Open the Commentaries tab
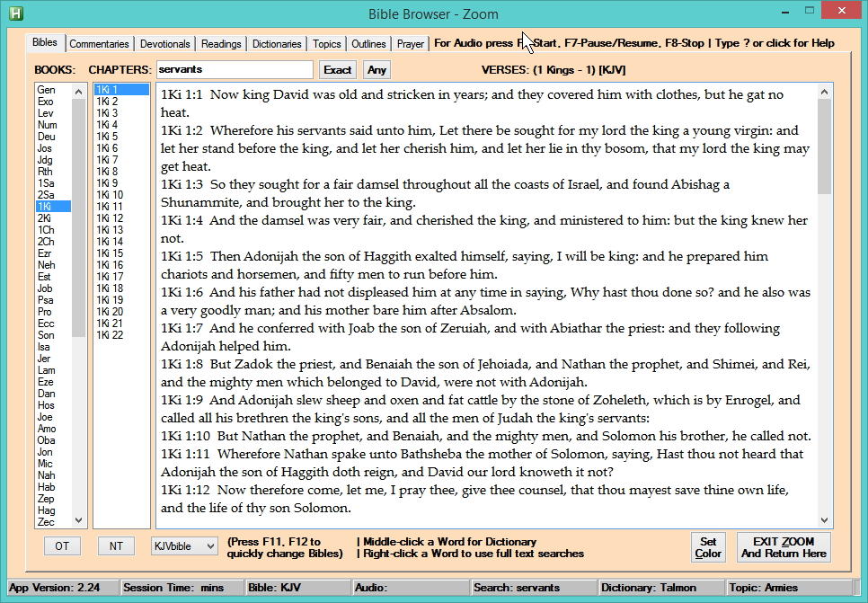 [99, 44]
